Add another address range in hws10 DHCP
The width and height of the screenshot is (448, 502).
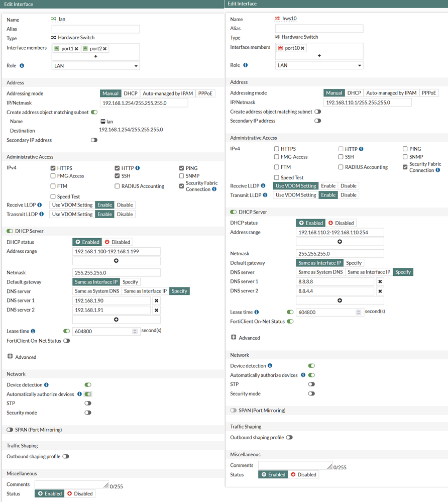point(340,242)
